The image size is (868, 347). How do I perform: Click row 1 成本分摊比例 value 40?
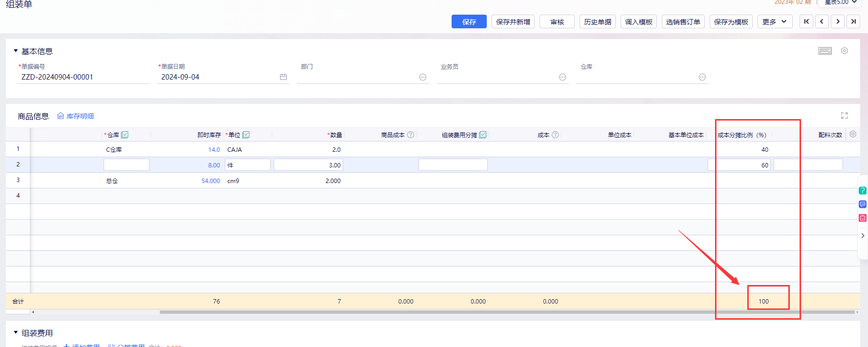coord(765,150)
